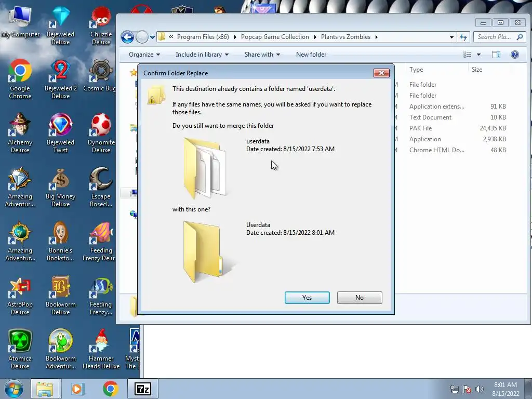Image resolution: width=532 pixels, height=399 pixels.
Task: Select Plants vs Zombies breadcrumb
Action: tap(345, 37)
